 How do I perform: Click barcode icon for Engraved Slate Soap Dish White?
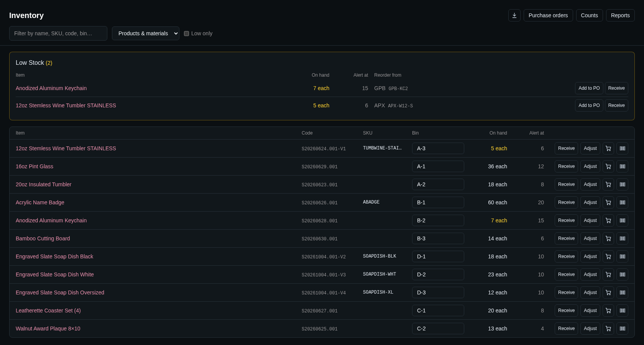623,274
